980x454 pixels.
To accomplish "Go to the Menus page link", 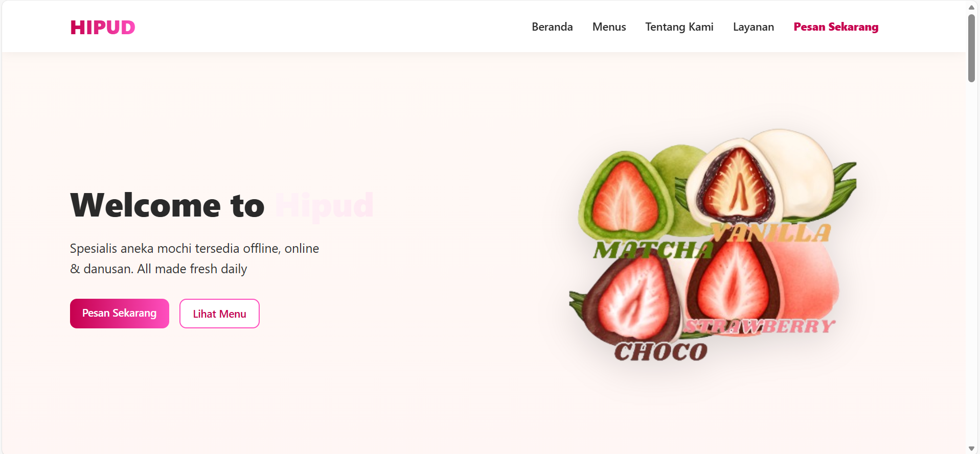I will pyautogui.click(x=609, y=27).
